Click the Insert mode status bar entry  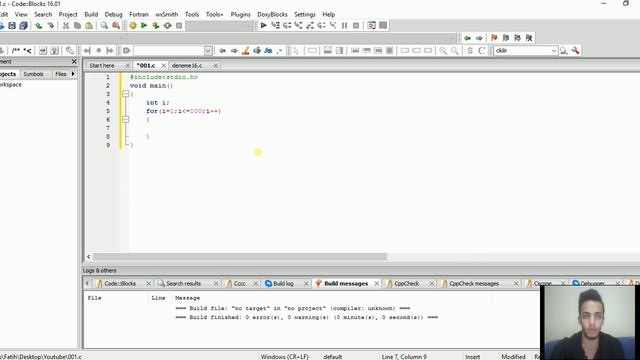tap(473, 357)
